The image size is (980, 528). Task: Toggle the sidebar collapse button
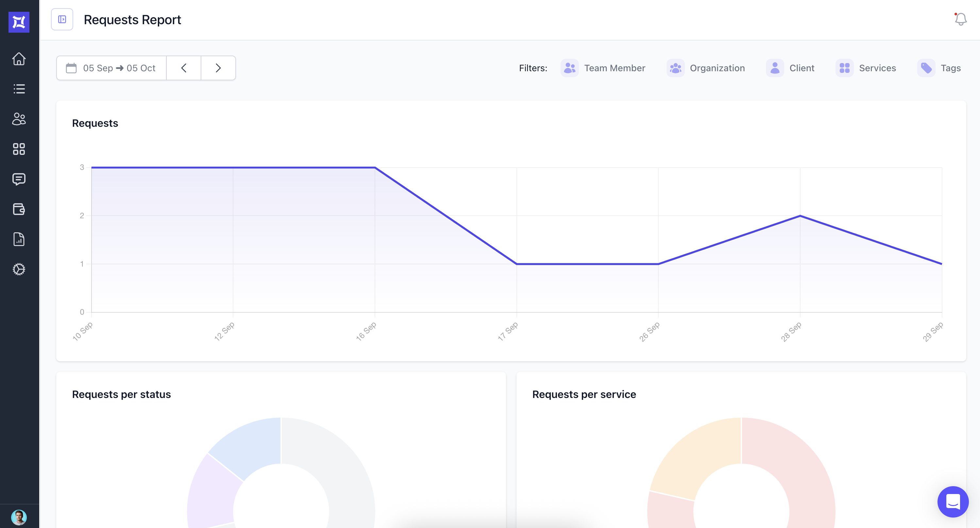62,19
